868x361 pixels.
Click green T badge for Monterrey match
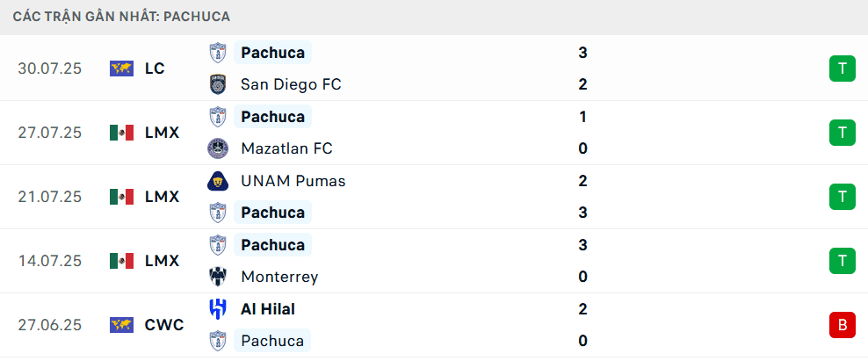click(x=842, y=261)
